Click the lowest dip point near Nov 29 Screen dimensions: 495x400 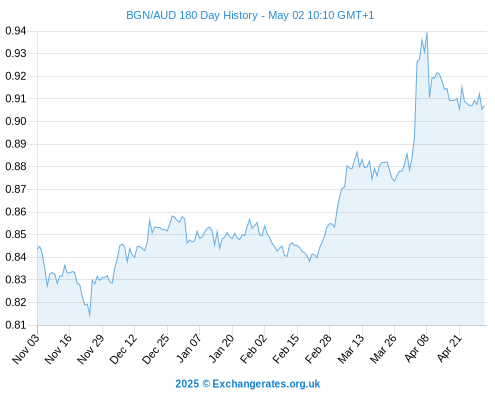[x=90, y=315]
